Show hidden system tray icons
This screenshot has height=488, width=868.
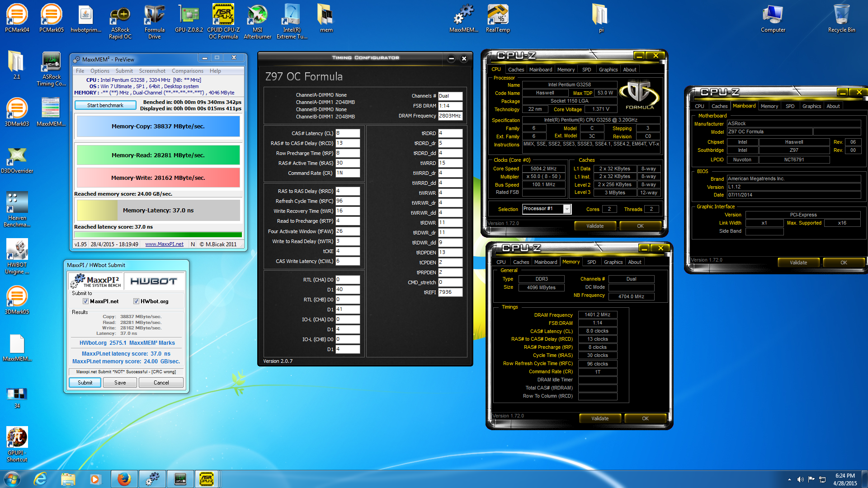coord(789,479)
